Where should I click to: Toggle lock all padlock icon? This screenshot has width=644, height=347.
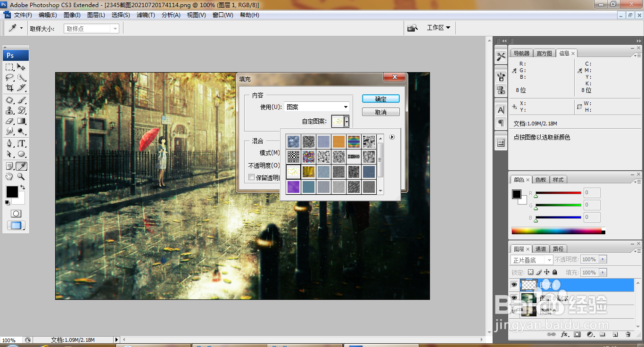[x=554, y=272]
